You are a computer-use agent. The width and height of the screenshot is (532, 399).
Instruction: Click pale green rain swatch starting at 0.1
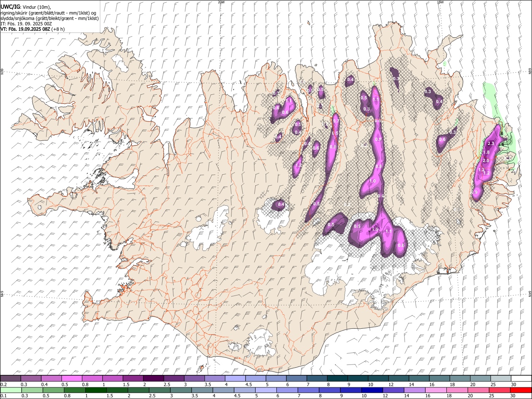coord(11,390)
